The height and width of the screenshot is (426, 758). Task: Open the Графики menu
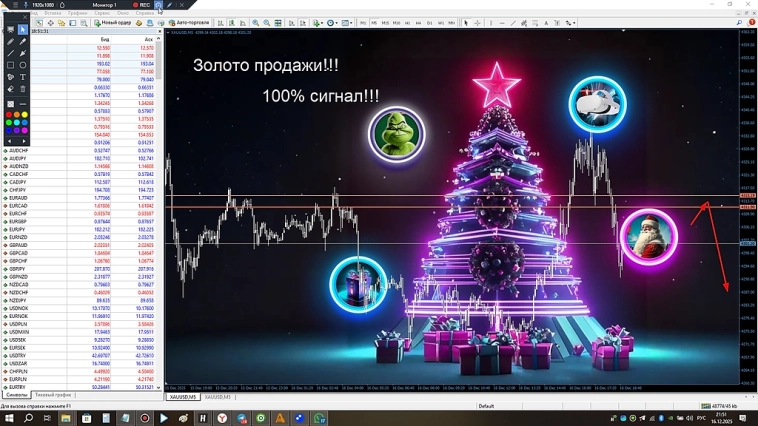click(x=77, y=14)
